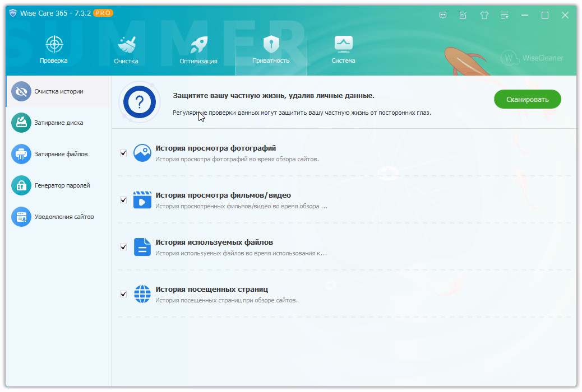Open the Оптимизация rocket tab
Viewport: 582px width, 392px height.
[x=198, y=50]
